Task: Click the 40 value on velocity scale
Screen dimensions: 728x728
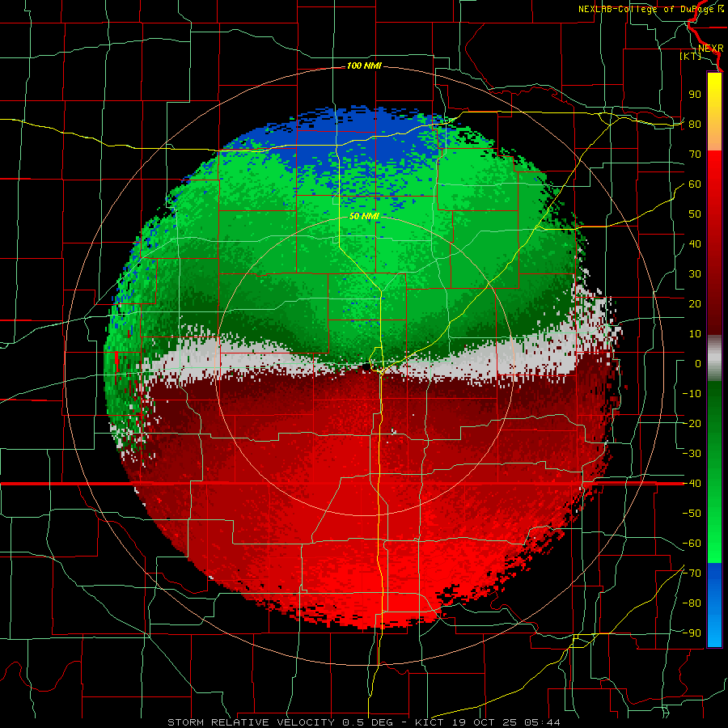Action: coord(695,244)
